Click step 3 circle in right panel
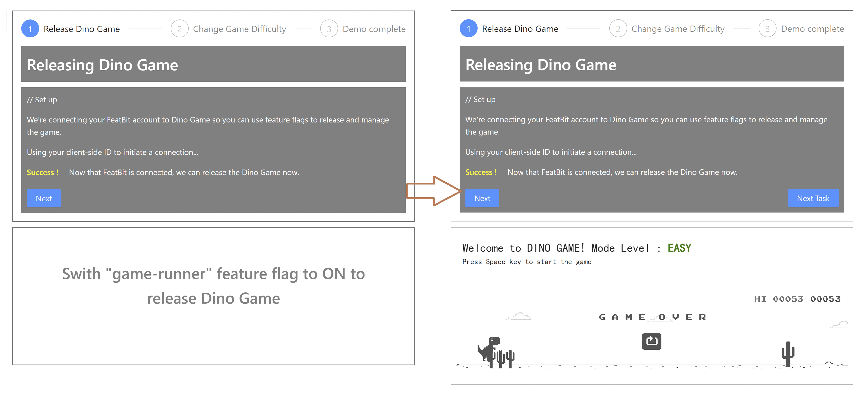 click(x=767, y=29)
